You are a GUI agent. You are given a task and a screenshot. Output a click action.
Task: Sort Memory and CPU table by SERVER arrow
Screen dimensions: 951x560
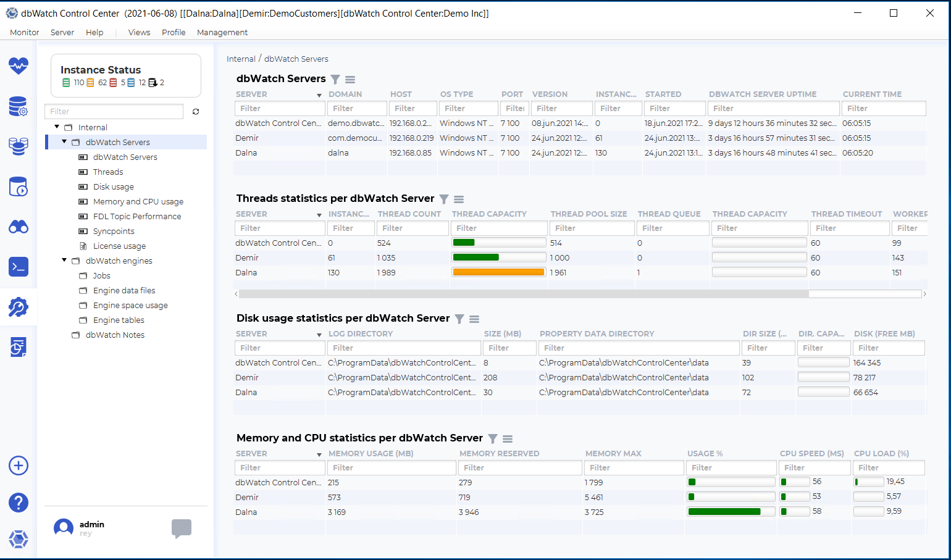(x=319, y=454)
